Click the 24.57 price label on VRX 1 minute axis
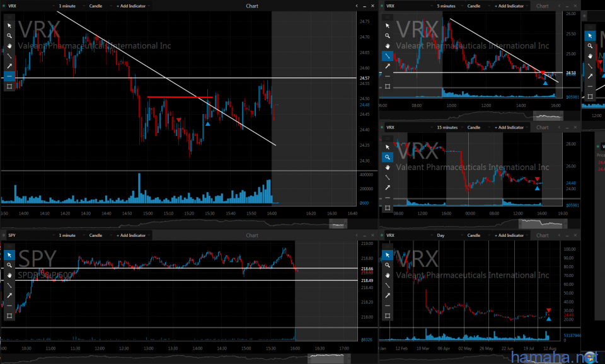 pyautogui.click(x=364, y=78)
